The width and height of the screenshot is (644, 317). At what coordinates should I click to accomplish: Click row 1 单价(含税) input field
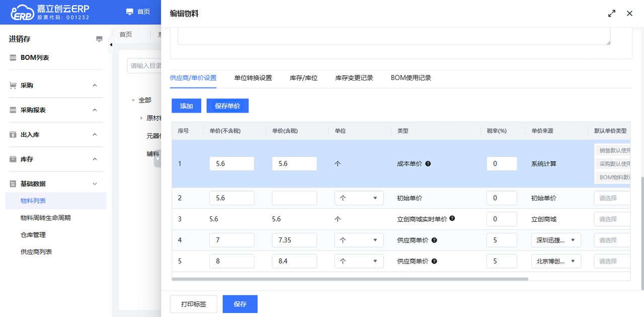pos(294,164)
